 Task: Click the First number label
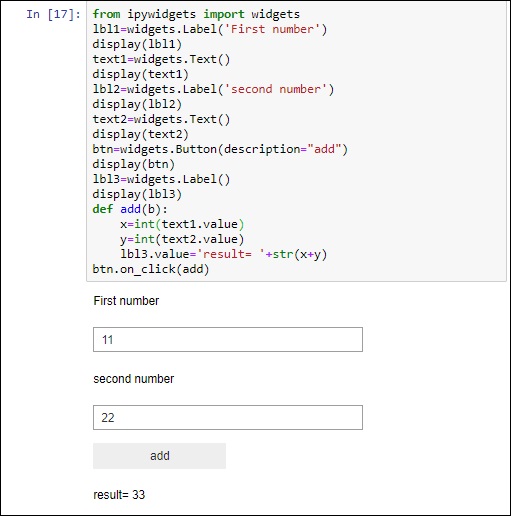[x=126, y=301]
